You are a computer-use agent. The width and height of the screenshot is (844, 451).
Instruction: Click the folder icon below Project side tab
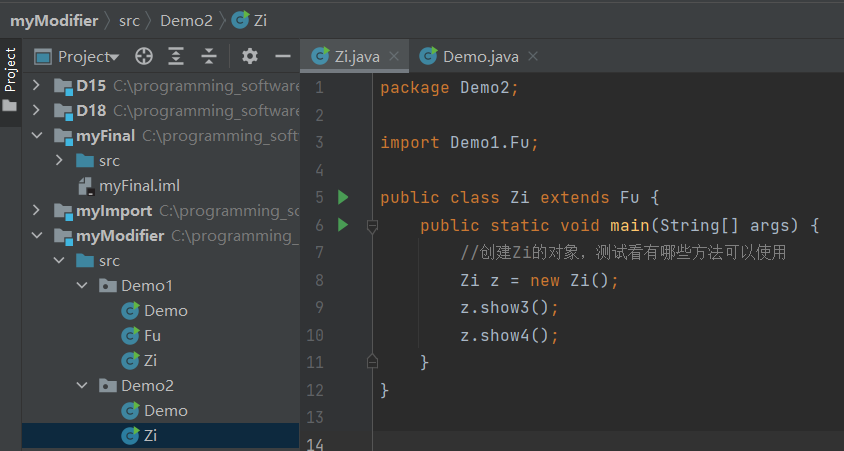click(10, 105)
